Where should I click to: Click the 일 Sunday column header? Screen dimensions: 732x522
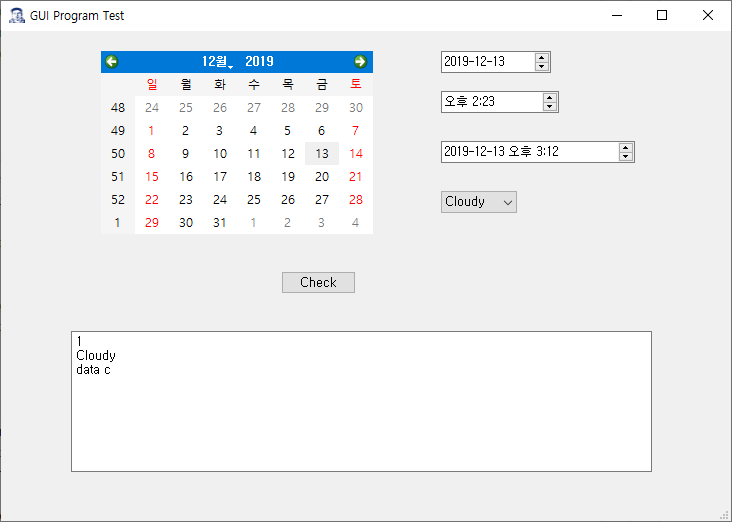(x=151, y=85)
